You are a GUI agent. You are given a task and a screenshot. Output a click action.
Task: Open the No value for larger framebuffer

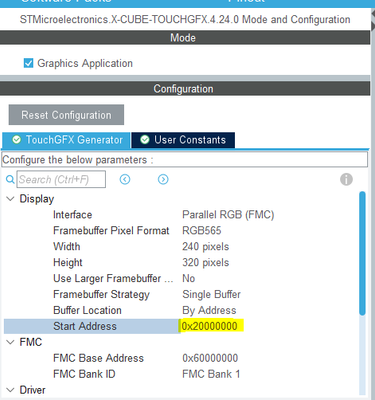188,279
